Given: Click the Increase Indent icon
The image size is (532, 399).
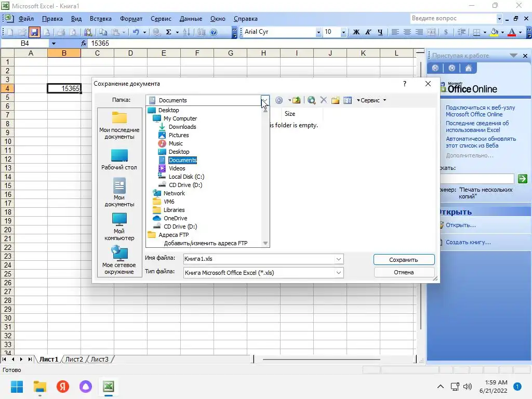Looking at the screenshot, I should pyautogui.click(x=461, y=32).
